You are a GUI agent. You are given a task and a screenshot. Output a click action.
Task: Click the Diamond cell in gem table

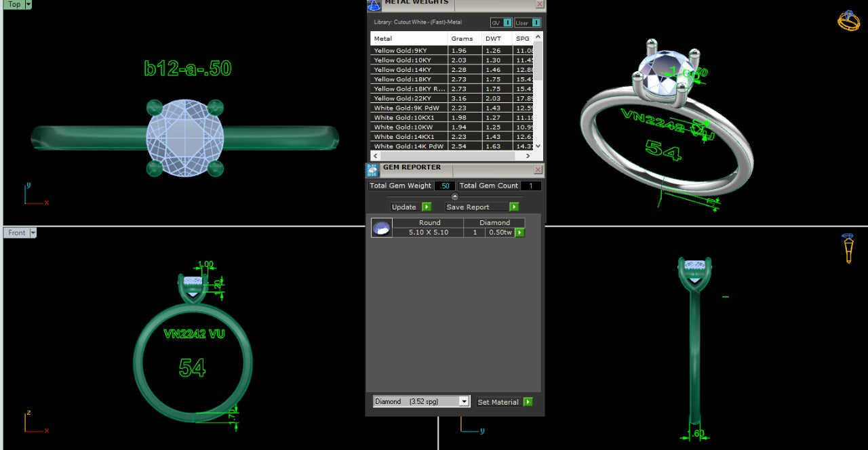(494, 222)
